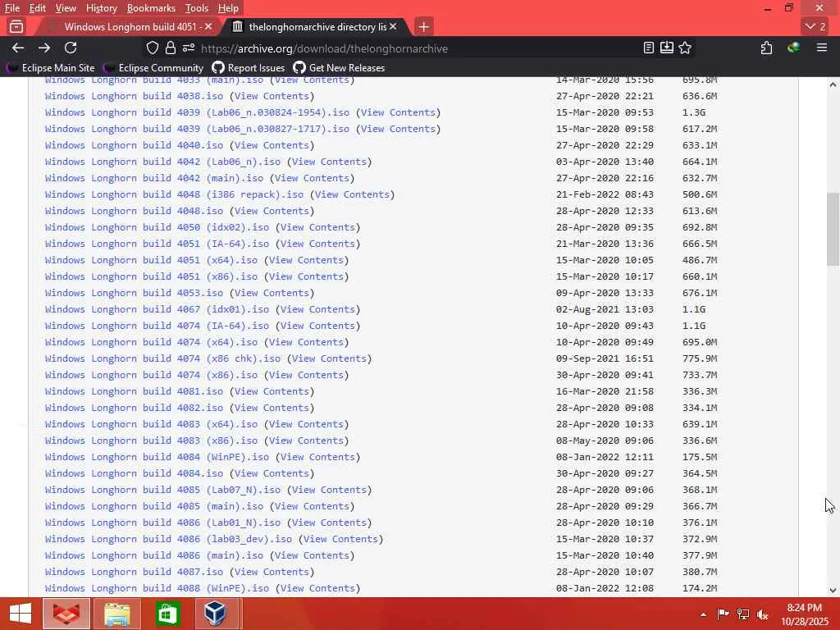The width and height of the screenshot is (840, 630).
Task: View Contents of build 4053.iso
Action: (272, 293)
